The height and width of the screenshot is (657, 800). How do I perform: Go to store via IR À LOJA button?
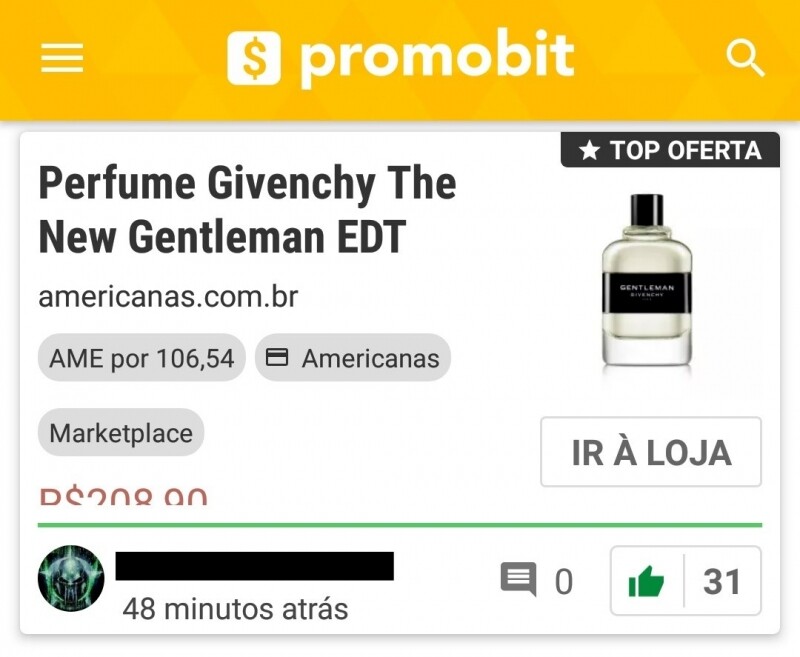pos(651,452)
